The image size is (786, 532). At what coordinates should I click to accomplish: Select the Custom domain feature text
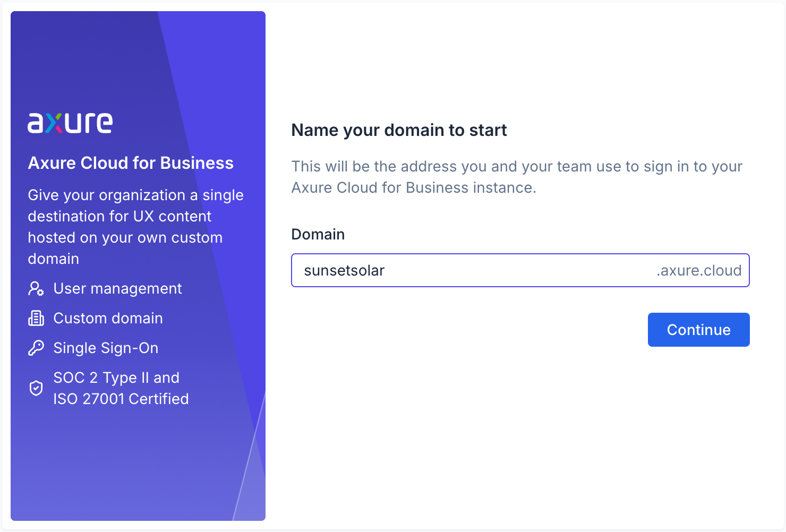108,319
